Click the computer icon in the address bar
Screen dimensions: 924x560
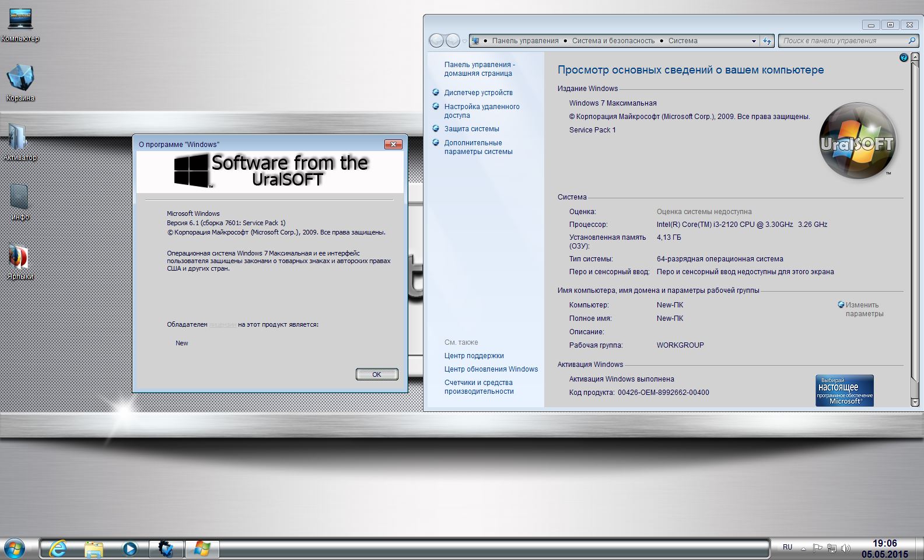click(x=475, y=41)
